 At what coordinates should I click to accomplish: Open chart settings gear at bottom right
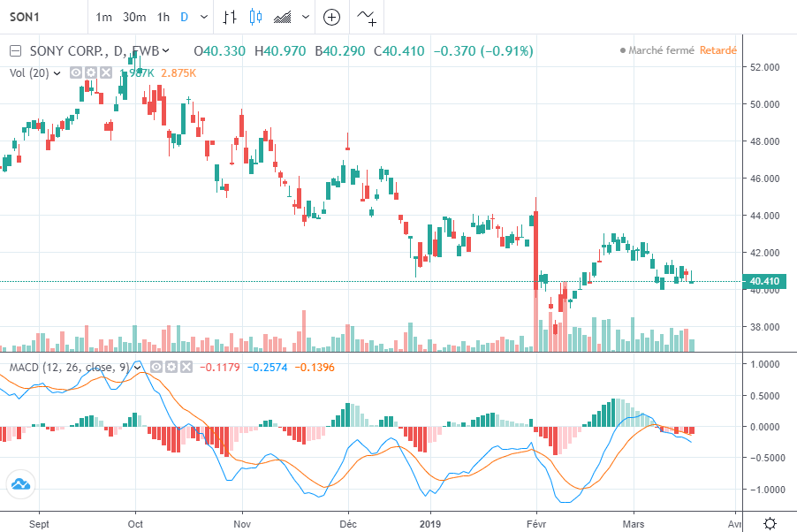point(770,522)
